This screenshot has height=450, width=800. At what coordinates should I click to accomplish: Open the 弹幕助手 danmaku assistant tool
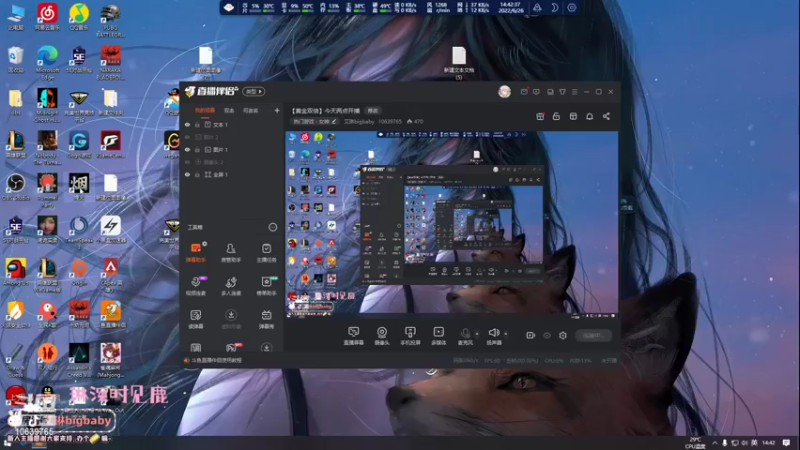coord(196,252)
